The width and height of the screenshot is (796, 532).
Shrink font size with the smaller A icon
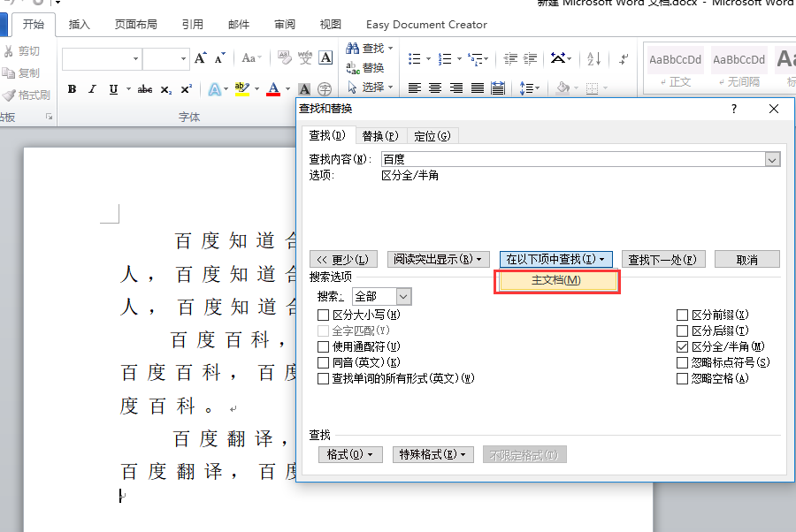pos(219,58)
